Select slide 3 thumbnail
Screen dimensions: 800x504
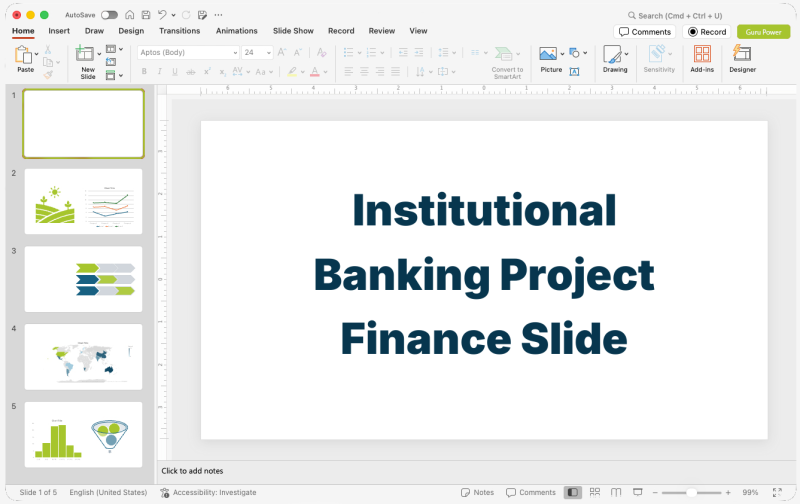tap(84, 280)
